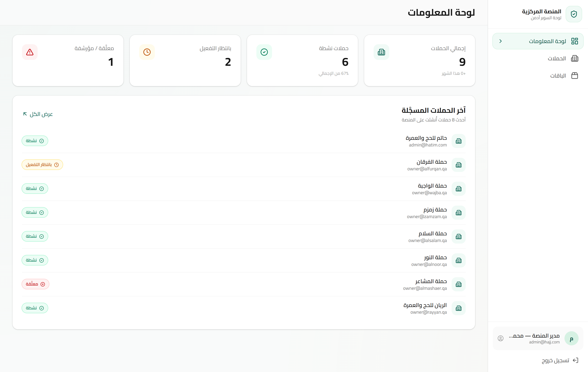This screenshot has width=588, height=372.
Task: Click the email owner@wajba.qa
Action: tap(429, 193)
